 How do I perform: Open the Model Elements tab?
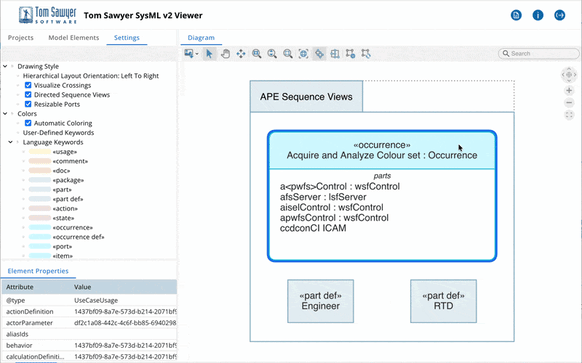click(73, 37)
